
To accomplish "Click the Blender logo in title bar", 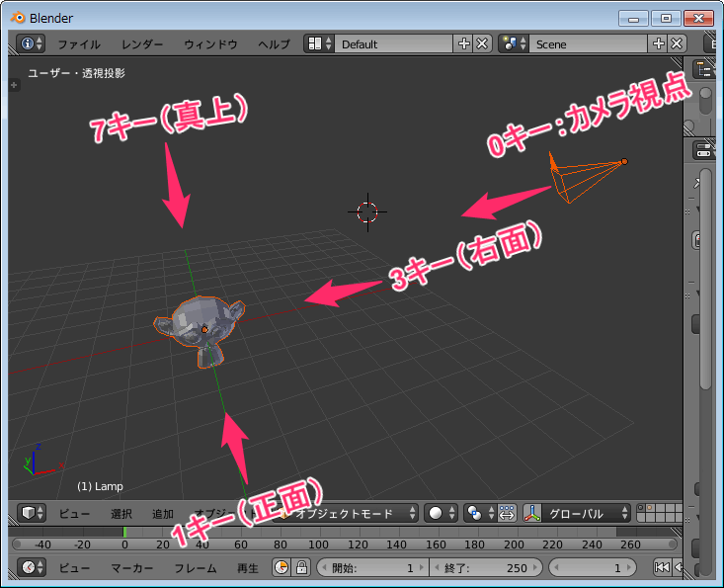I will tap(18, 18).
